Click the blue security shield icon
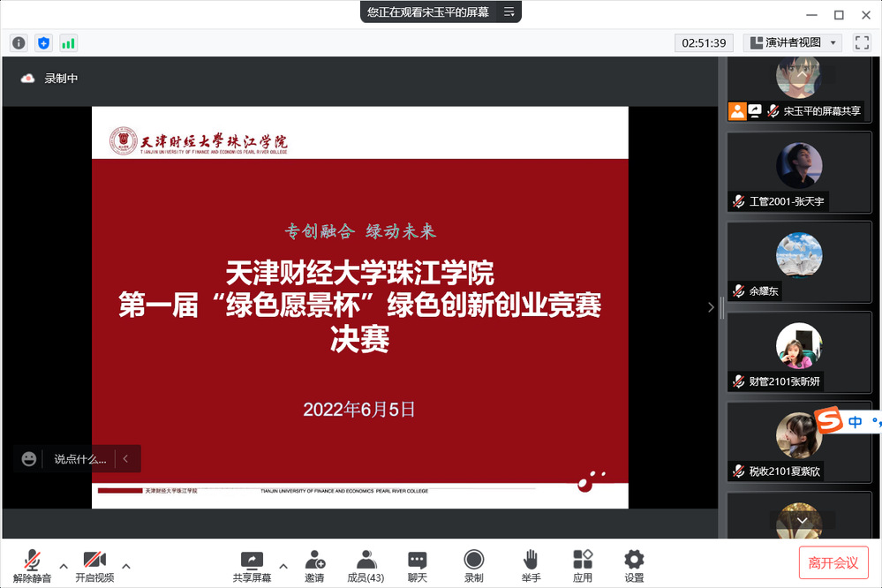The height and width of the screenshot is (588, 882). pos(43,42)
